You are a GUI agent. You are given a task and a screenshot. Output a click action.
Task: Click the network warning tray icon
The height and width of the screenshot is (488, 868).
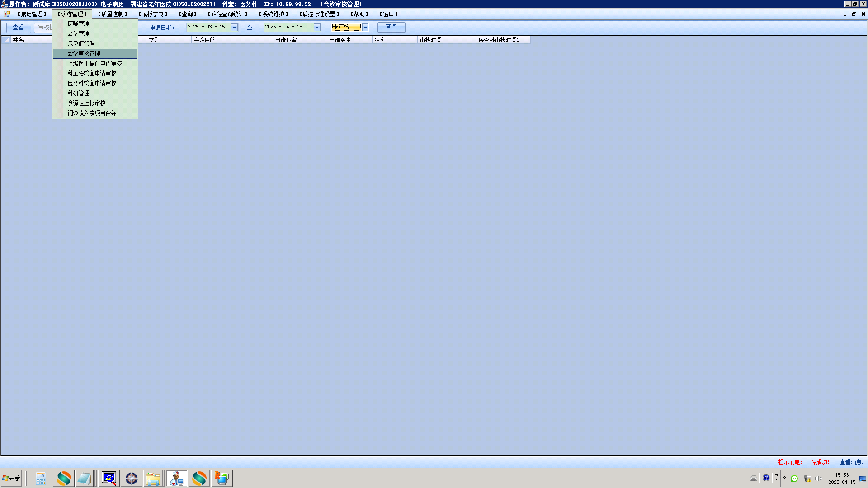(807, 479)
